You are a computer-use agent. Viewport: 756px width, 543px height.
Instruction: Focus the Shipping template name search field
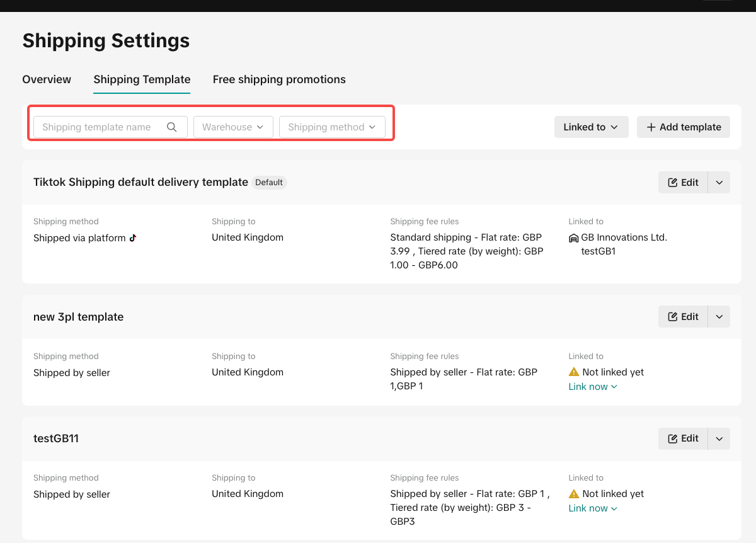tap(98, 127)
